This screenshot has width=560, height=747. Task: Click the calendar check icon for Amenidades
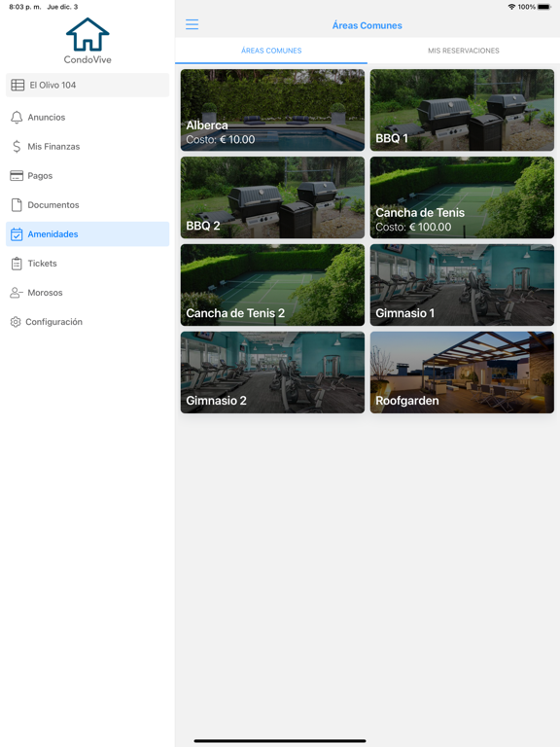click(17, 234)
